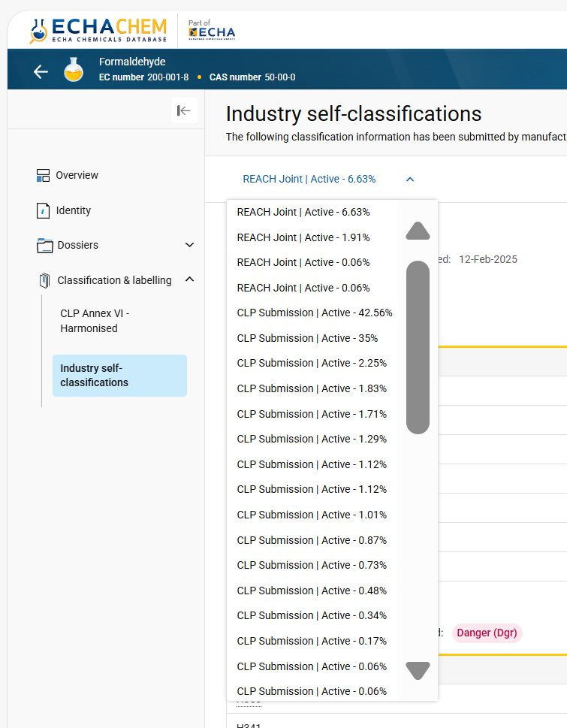
Task: Collapse the sidebar panel
Action: pos(184,110)
